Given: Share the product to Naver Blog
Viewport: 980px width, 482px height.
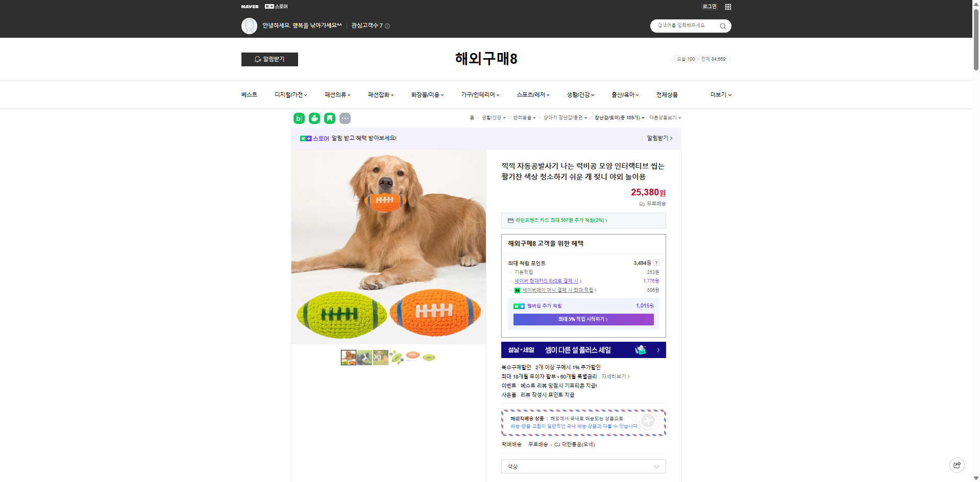Looking at the screenshot, I should tap(299, 118).
